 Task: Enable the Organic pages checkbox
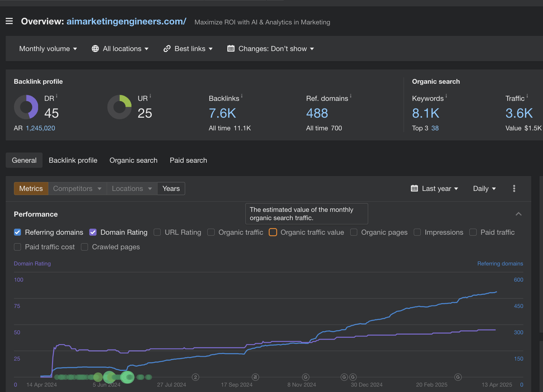(354, 232)
